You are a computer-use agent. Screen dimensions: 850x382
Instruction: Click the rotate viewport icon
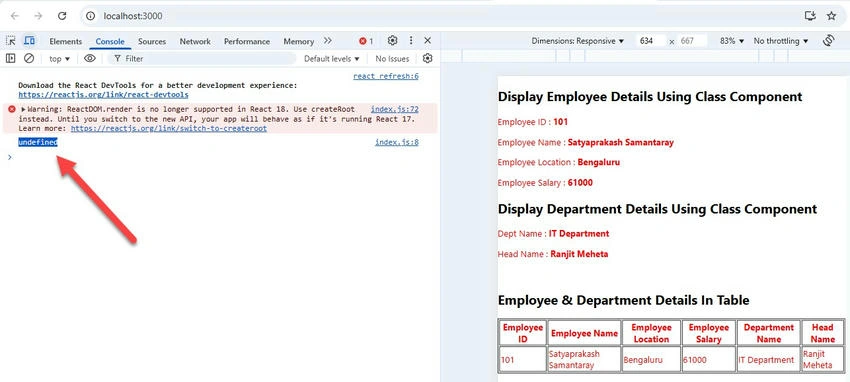pos(828,41)
